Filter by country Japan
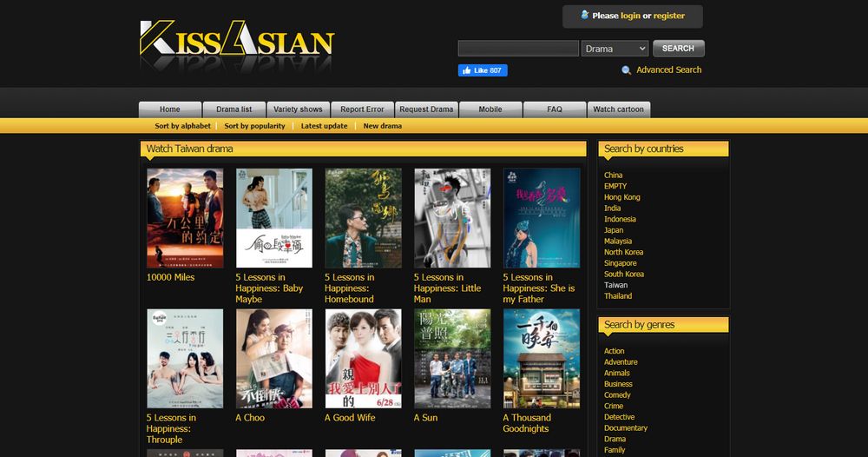 tap(614, 230)
